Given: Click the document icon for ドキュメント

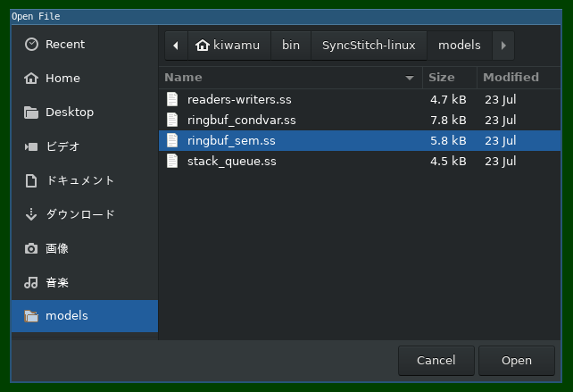Looking at the screenshot, I should coord(32,180).
